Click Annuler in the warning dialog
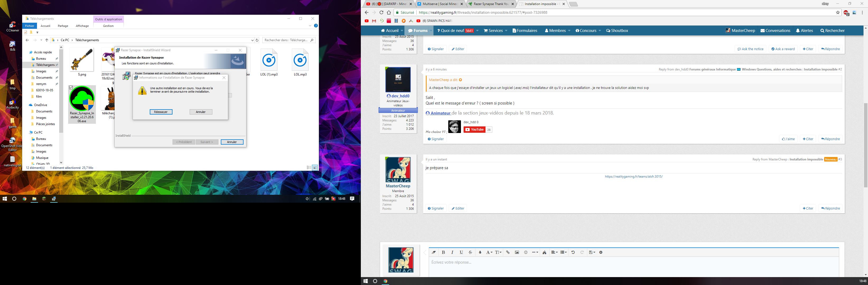 [201, 112]
